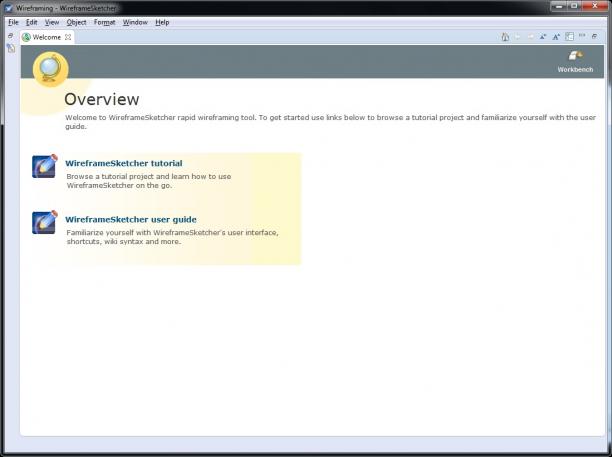Click the Workbench icon in the header
612x457 pixels.
575,55
